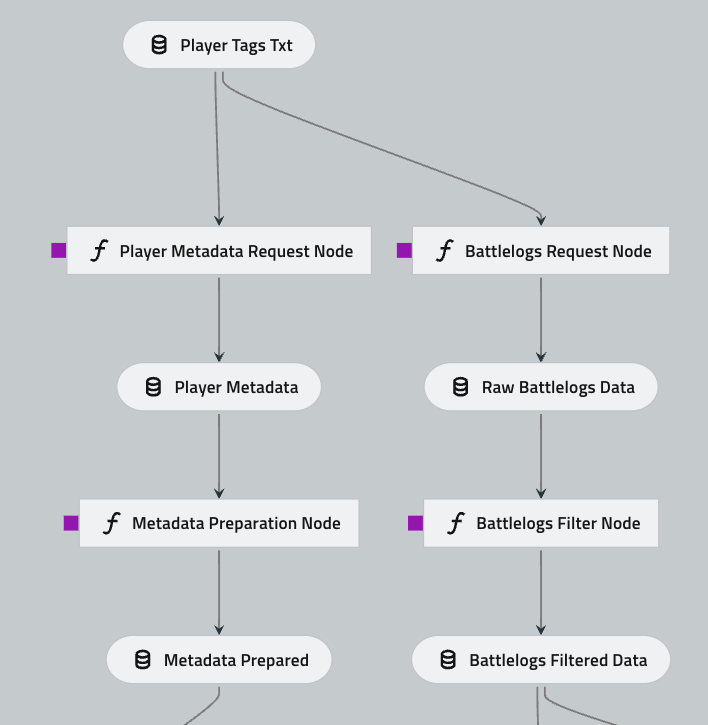The height and width of the screenshot is (725, 708).
Task: Click the database icon on Player Metadata
Action: [153, 387]
